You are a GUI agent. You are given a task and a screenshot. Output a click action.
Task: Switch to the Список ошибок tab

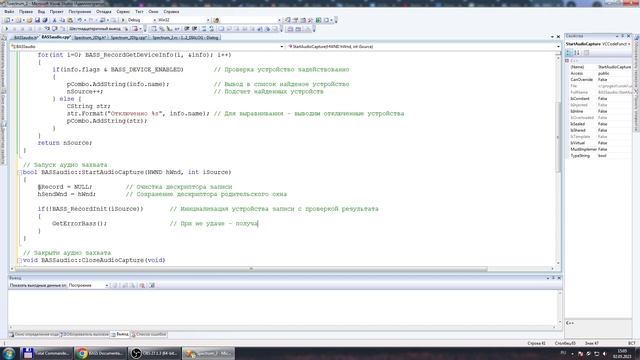click(x=149, y=334)
